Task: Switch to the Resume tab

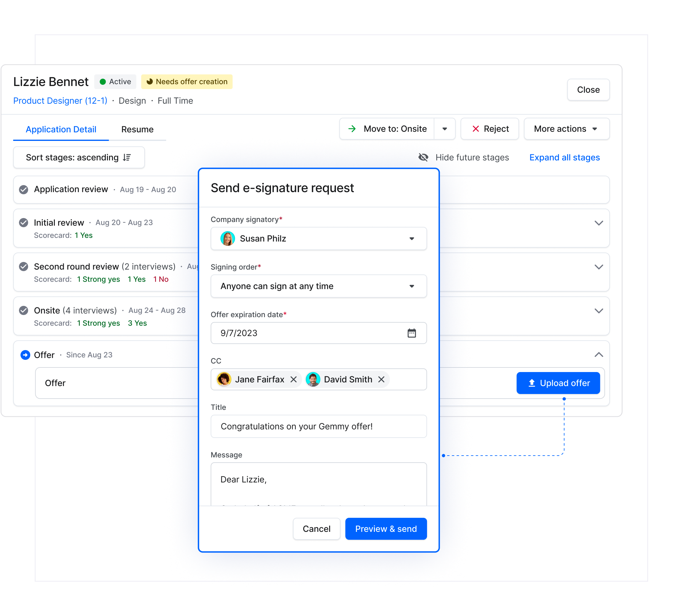Action: [x=137, y=129]
